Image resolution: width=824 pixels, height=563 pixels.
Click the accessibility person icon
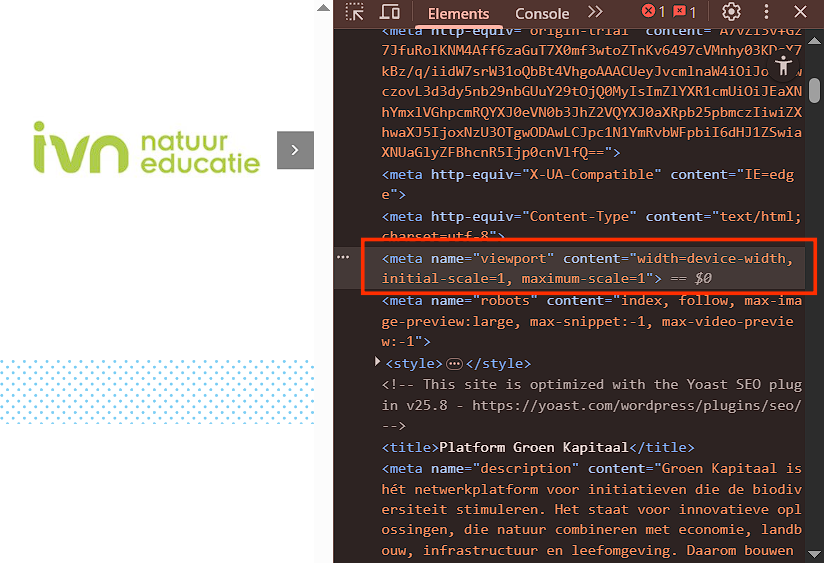pos(783,66)
